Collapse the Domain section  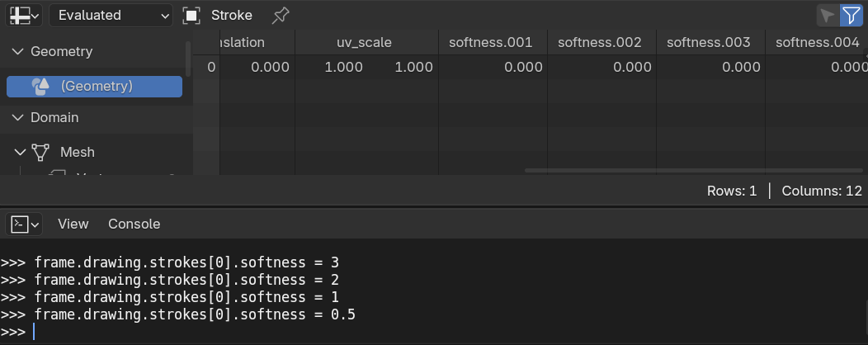(17, 117)
